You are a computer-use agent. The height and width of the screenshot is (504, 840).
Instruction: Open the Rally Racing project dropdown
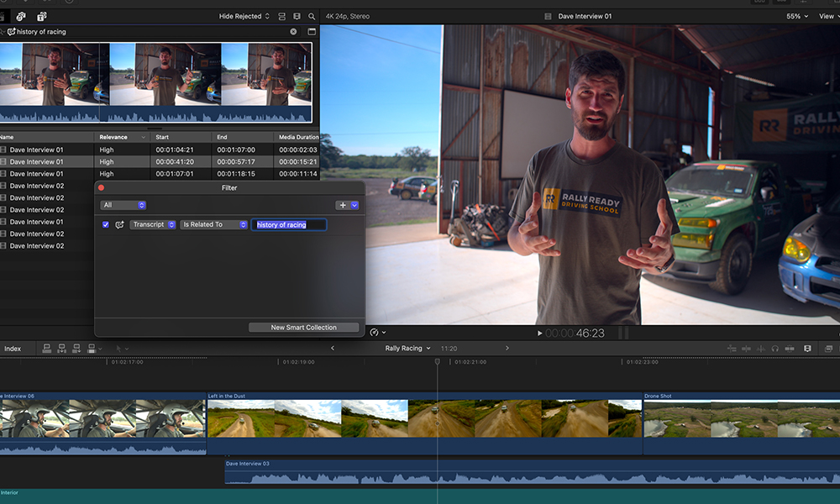pyautogui.click(x=407, y=348)
